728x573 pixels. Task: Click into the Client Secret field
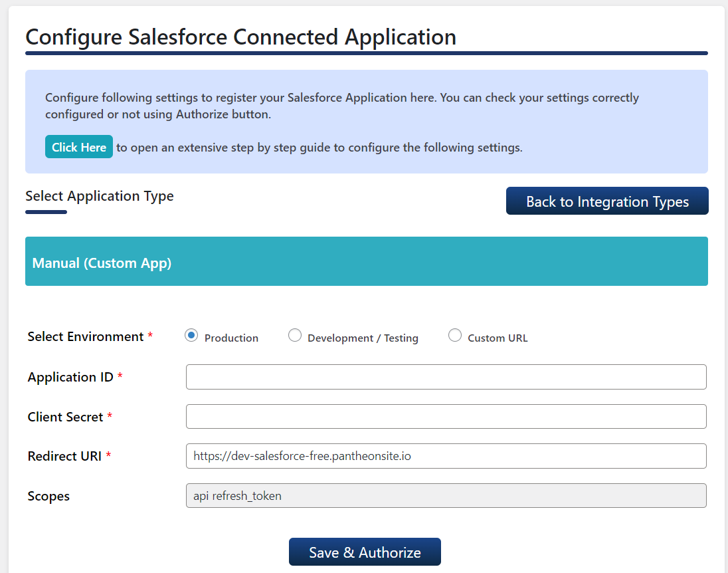446,416
